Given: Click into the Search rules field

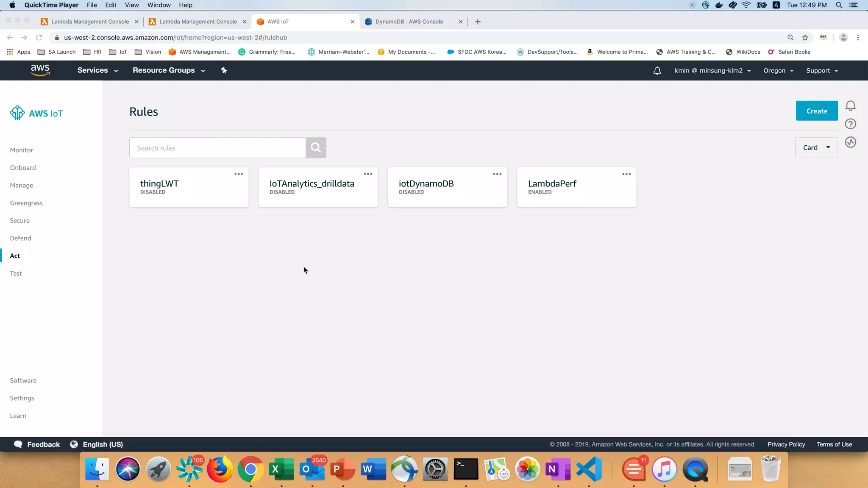Looking at the screenshot, I should click(x=217, y=148).
